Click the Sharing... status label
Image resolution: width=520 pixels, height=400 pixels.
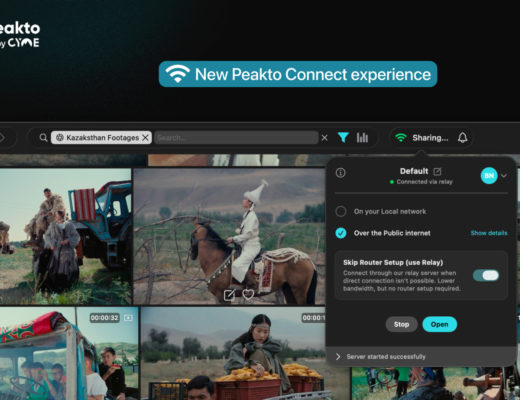[x=430, y=138]
